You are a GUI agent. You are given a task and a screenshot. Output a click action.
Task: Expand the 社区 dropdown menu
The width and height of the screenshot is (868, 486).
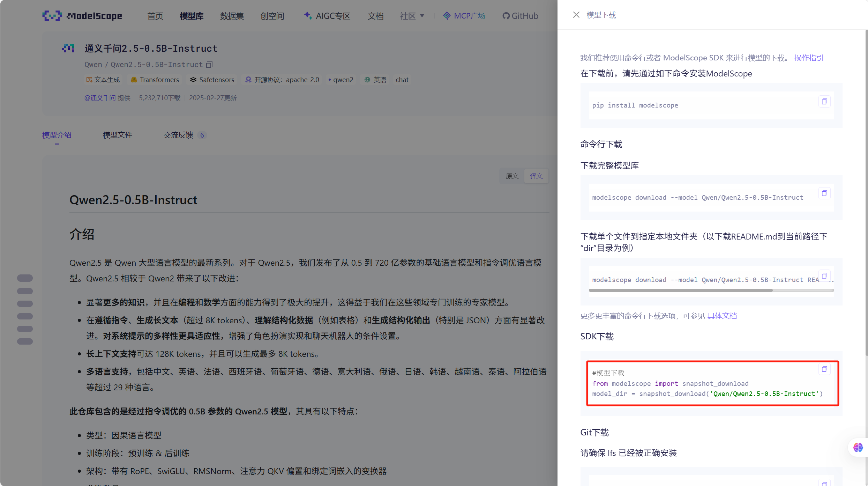[x=412, y=16]
